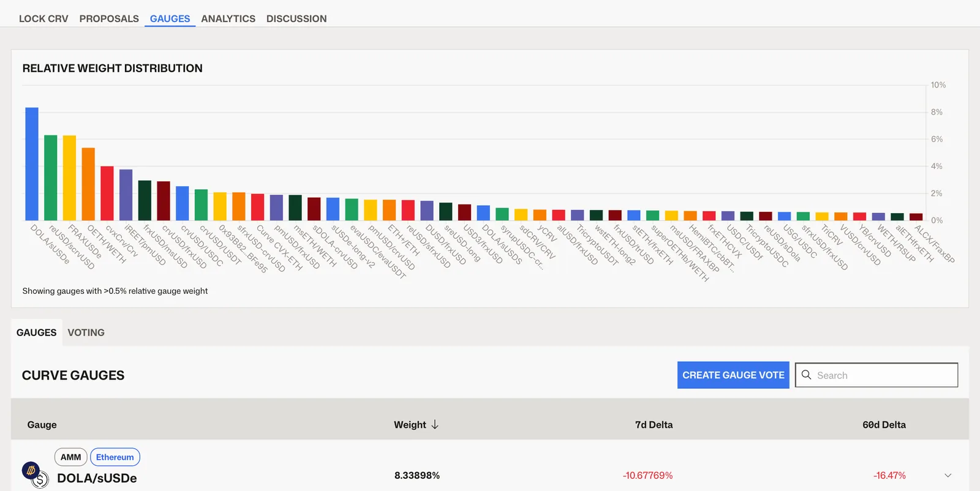
Task: Click the purple pmUSD/frxUSD chart bar
Action: 276,208
